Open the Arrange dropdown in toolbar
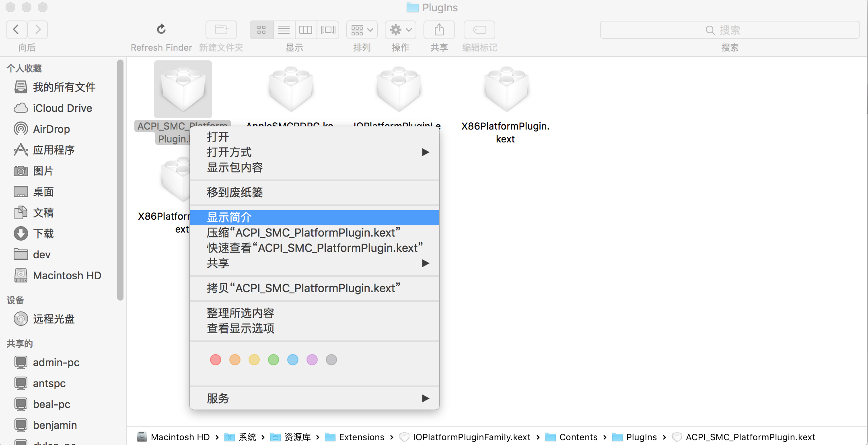Image resolution: width=868 pixels, height=445 pixels. [362, 29]
